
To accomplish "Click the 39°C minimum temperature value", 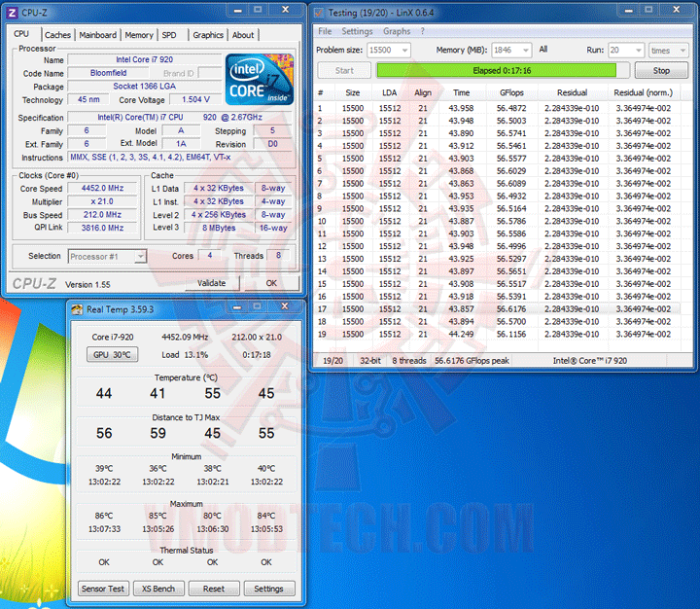I will click(104, 468).
